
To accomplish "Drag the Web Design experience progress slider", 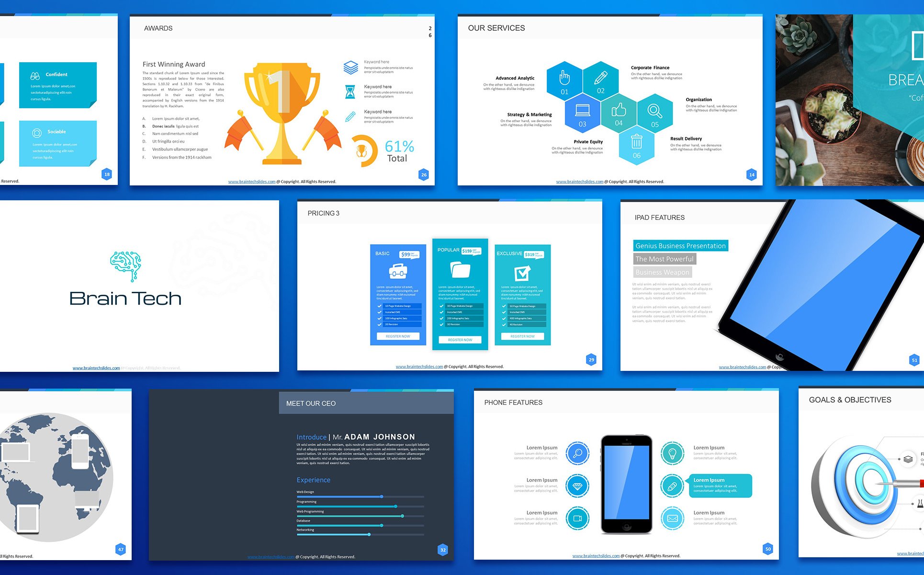I will (381, 496).
